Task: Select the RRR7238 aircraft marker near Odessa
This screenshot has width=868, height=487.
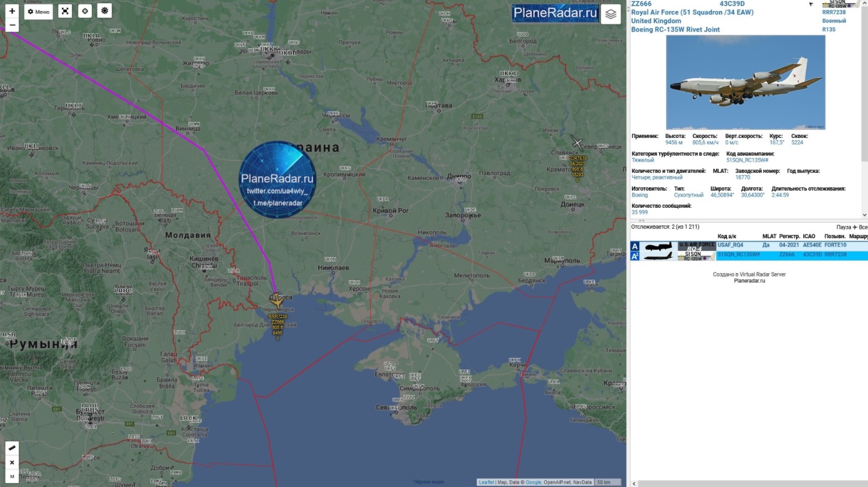Action: [x=277, y=300]
